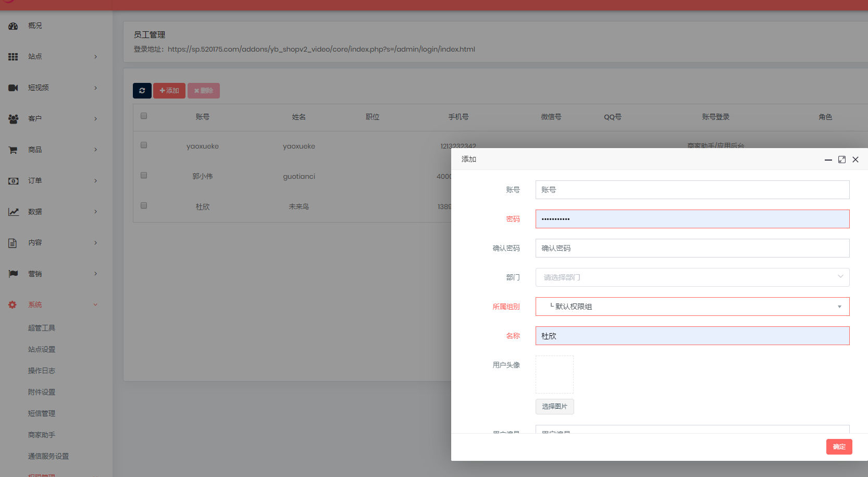The width and height of the screenshot is (868, 477).
Task: Go to 操作日志 in the sidebar
Action: pyautogui.click(x=42, y=371)
